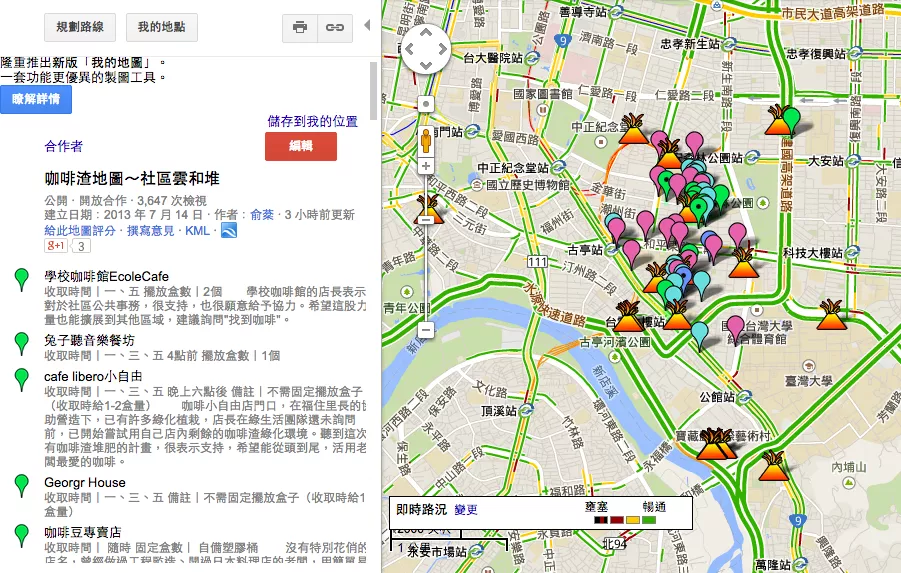Click the map title 咖啡渣地圖～社區雲和堆

coord(132,179)
